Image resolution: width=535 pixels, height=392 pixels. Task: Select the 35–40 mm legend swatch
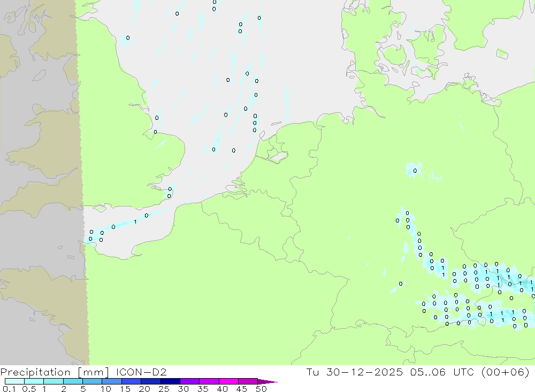209,381
